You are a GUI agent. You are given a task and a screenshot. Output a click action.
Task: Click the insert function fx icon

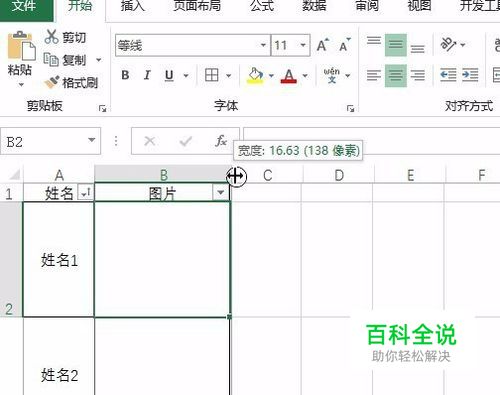coord(221,141)
